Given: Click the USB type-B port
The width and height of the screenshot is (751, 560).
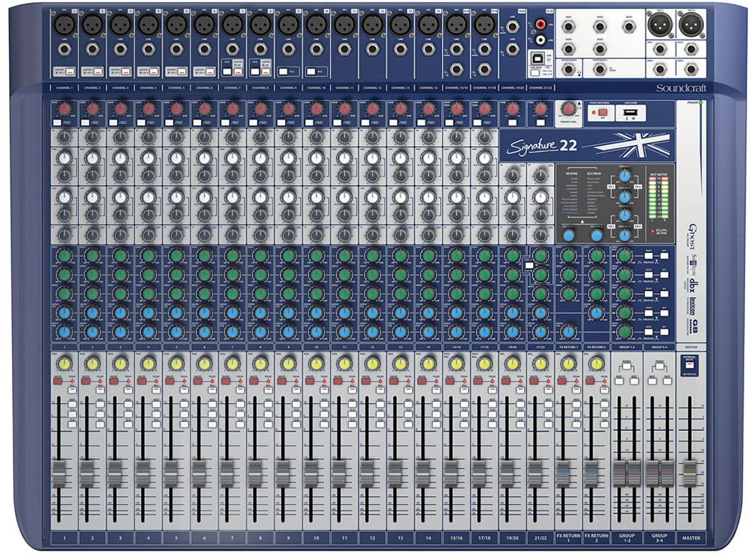Looking at the screenshot, I should point(537,56).
